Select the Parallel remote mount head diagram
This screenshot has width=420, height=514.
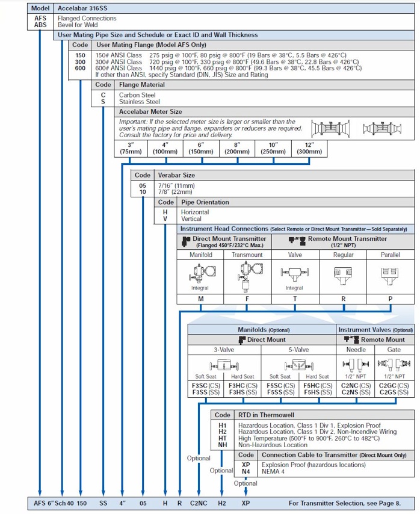click(x=390, y=274)
